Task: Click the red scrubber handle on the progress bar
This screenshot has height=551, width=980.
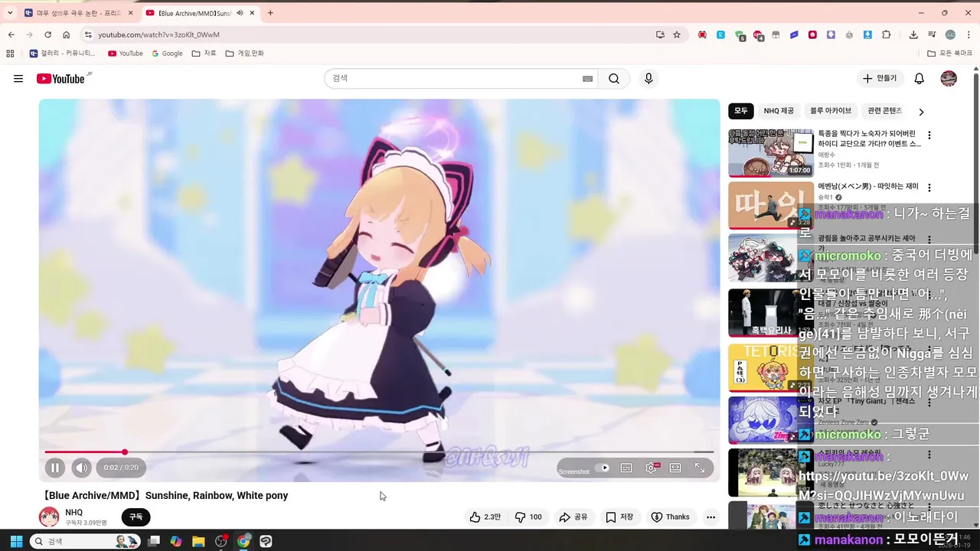Action: click(x=125, y=452)
